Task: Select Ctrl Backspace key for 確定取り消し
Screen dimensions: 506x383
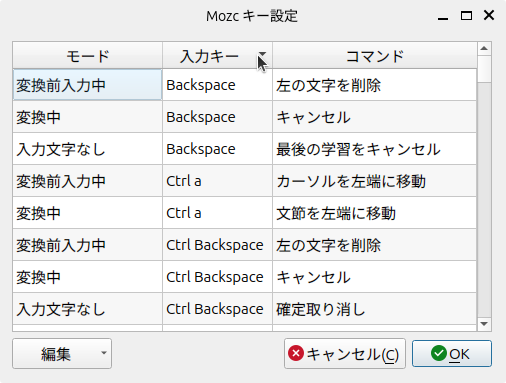Action: point(217,309)
